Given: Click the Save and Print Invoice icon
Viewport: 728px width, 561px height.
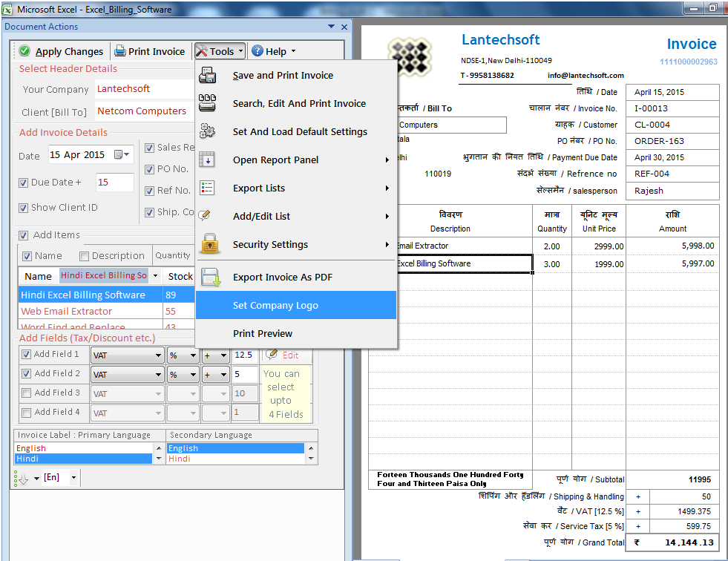Looking at the screenshot, I should [208, 75].
